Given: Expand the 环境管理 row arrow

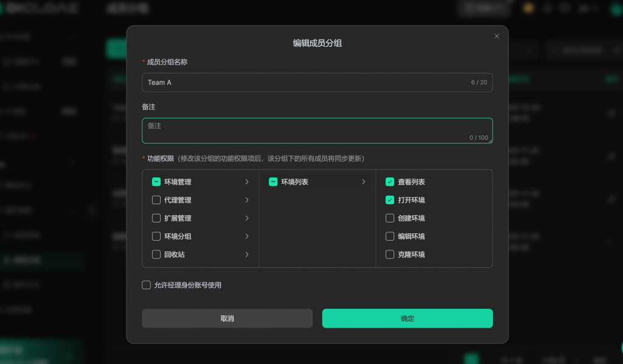Looking at the screenshot, I should (246, 182).
